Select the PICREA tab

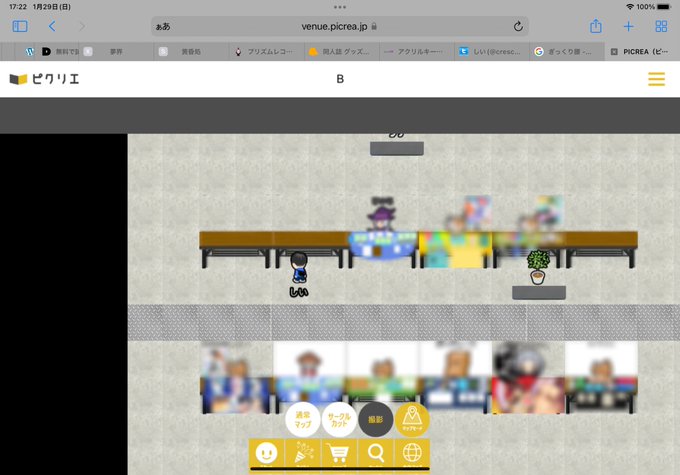pos(642,52)
